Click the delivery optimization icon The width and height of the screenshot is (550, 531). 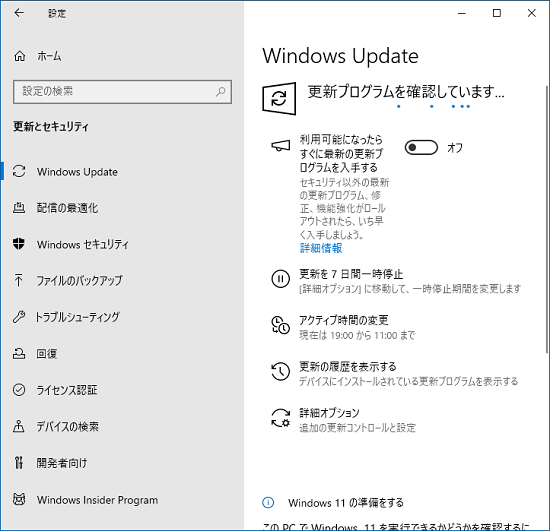19,208
